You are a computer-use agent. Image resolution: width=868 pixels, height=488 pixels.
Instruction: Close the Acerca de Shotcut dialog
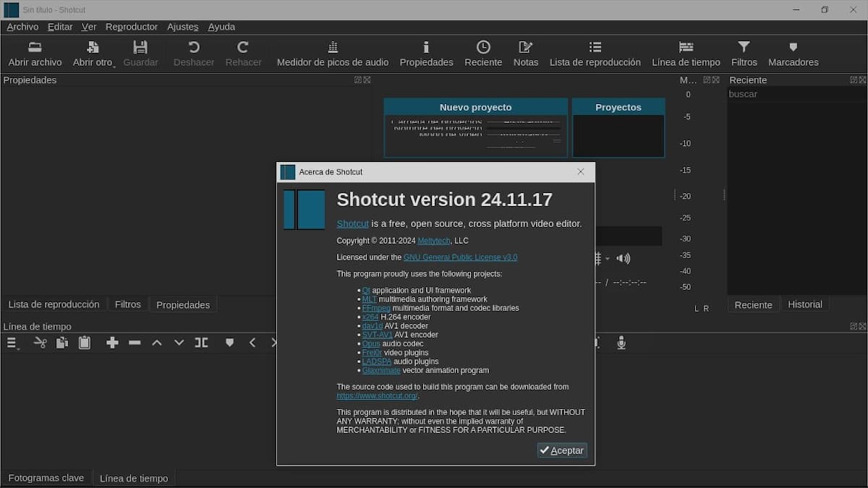click(x=580, y=172)
